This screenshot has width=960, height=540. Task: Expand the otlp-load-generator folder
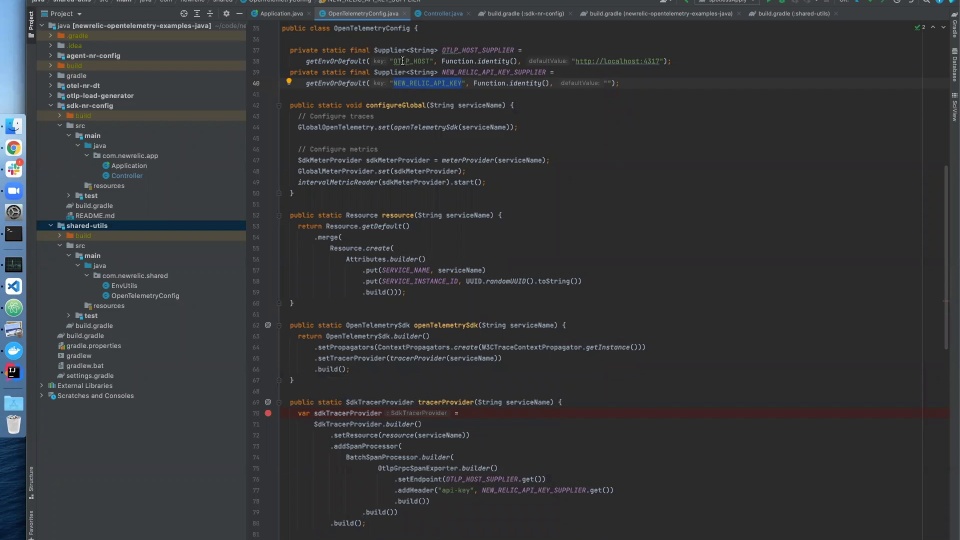point(51,96)
